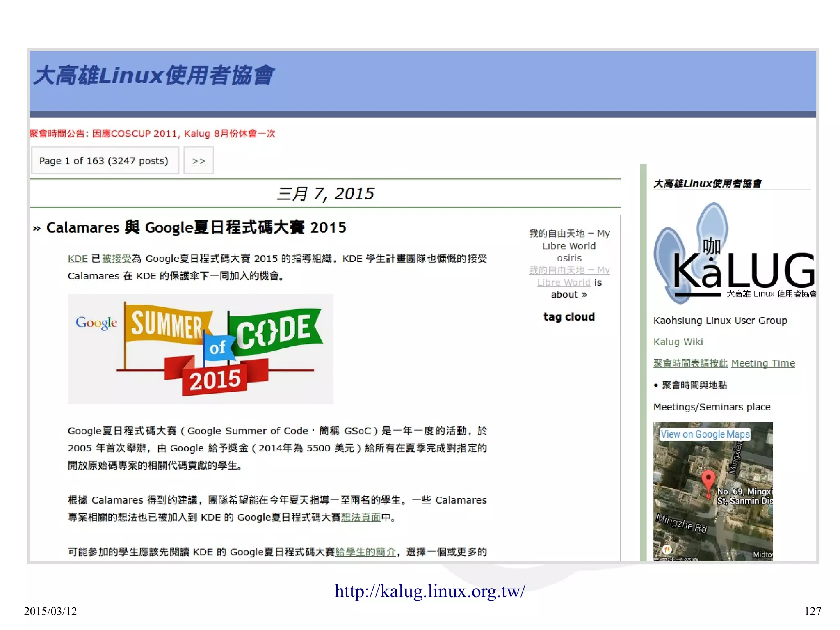Open the 聚會時間表請按此 link

pos(690,363)
